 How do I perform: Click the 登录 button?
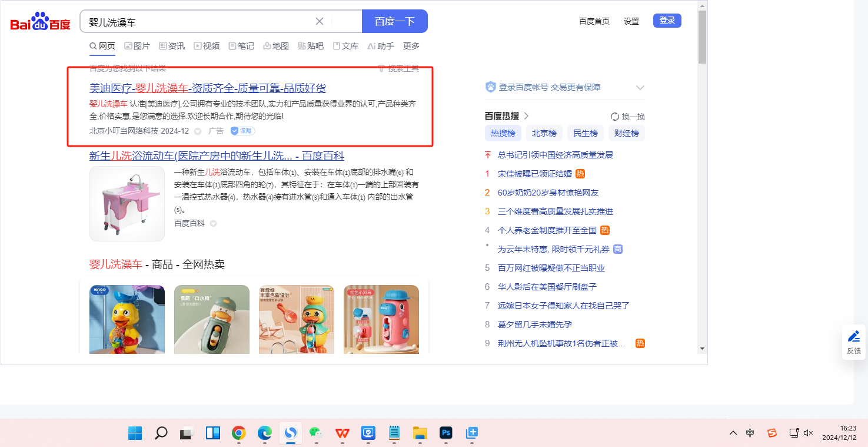point(667,21)
